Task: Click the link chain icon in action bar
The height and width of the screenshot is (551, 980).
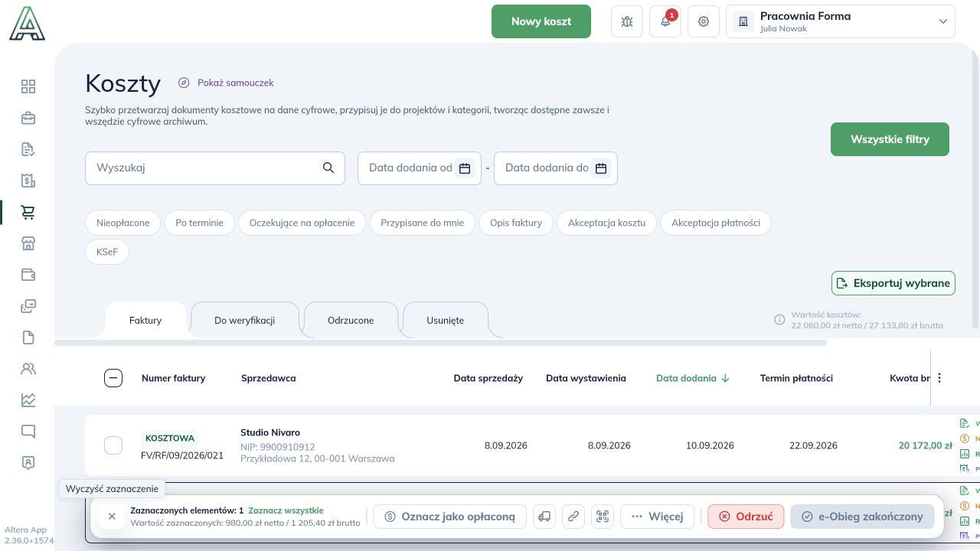Action: tap(573, 517)
